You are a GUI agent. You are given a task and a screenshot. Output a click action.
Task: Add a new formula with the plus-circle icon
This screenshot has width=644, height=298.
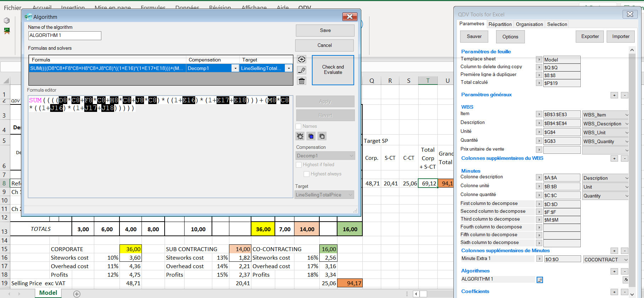click(302, 59)
